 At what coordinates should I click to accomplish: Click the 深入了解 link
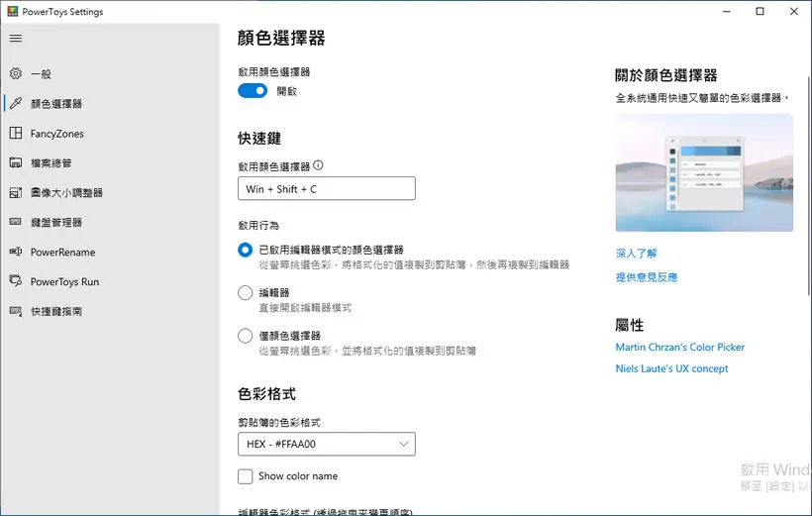pos(636,254)
